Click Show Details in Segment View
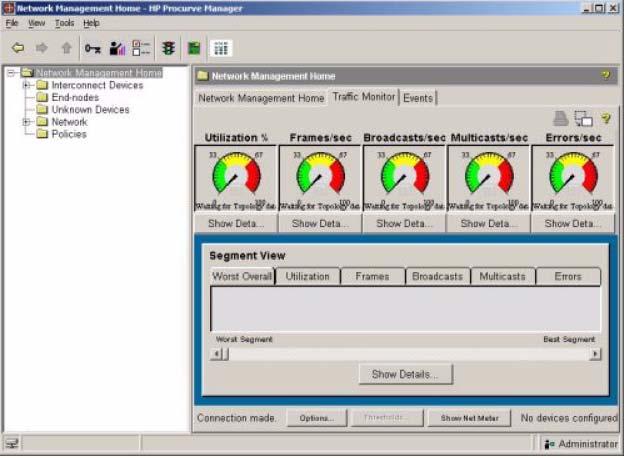Screen dimensions: 626x458 (406, 375)
